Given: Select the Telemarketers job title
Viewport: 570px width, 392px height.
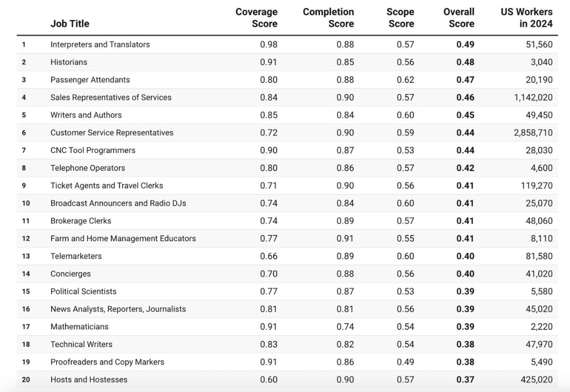Looking at the screenshot, I should [x=76, y=256].
